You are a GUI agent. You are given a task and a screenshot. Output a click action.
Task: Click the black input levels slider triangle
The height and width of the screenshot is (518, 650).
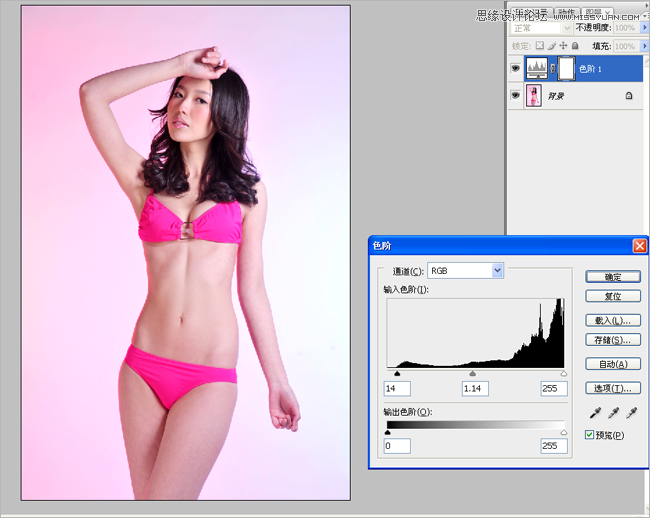pos(397,374)
